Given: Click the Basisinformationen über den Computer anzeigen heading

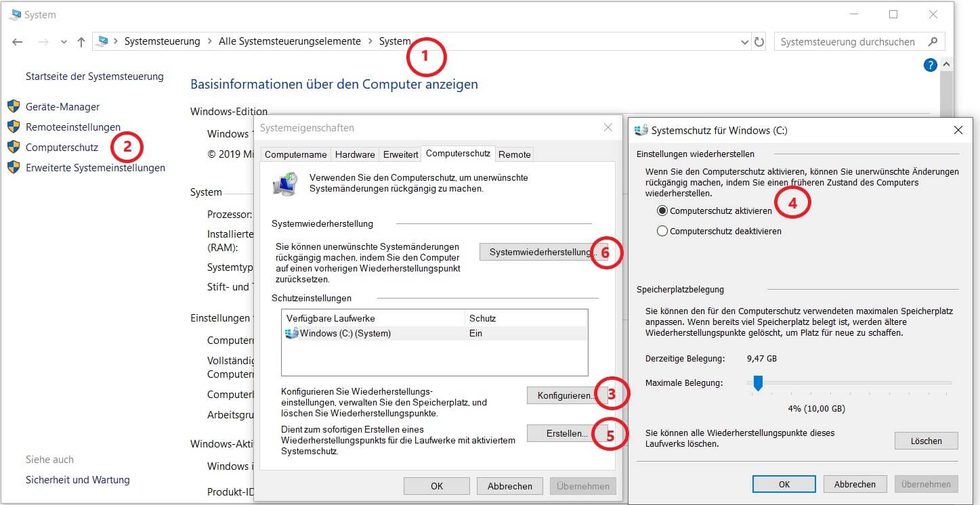Looking at the screenshot, I should point(335,84).
